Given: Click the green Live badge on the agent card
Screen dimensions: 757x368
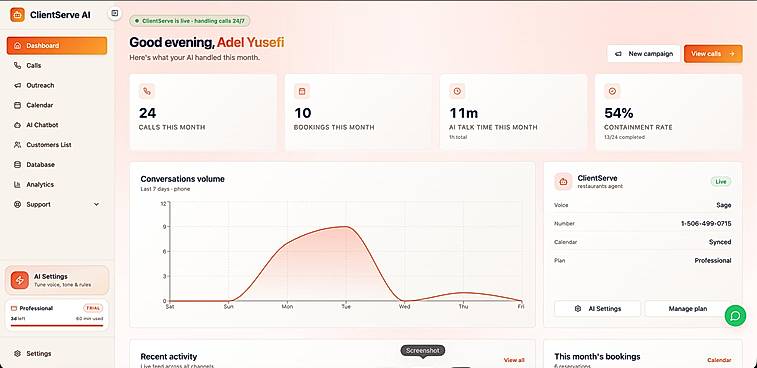Looking at the screenshot, I should tap(721, 182).
